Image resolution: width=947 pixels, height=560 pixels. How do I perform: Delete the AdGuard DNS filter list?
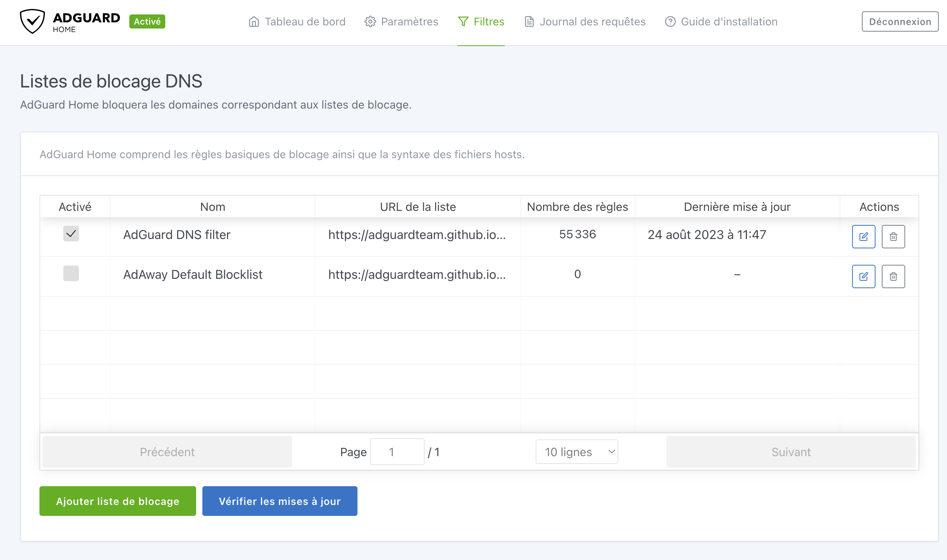893,237
